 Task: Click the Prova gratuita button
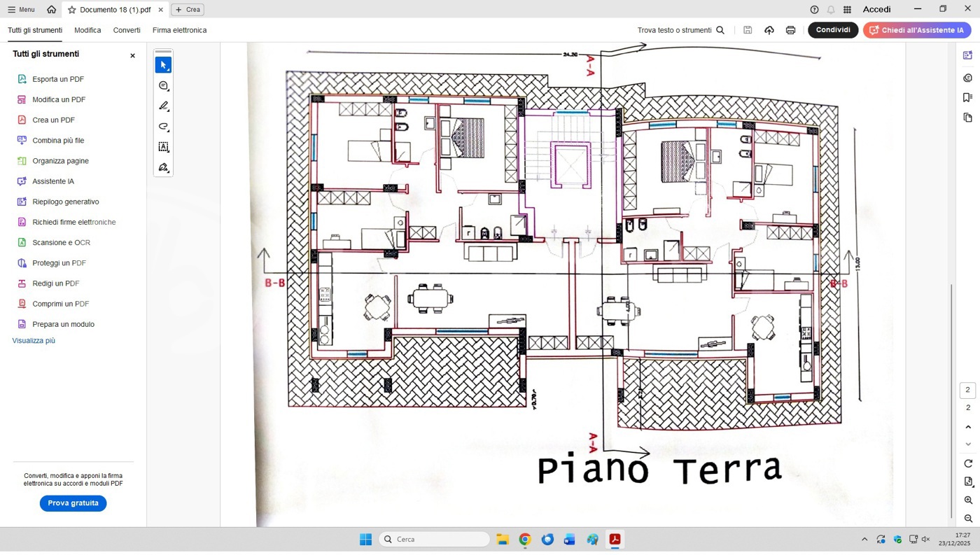(73, 503)
